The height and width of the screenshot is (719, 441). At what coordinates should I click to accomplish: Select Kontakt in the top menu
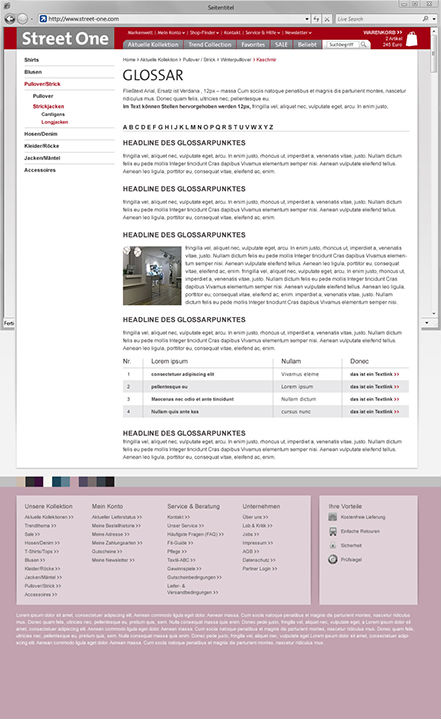(232, 33)
